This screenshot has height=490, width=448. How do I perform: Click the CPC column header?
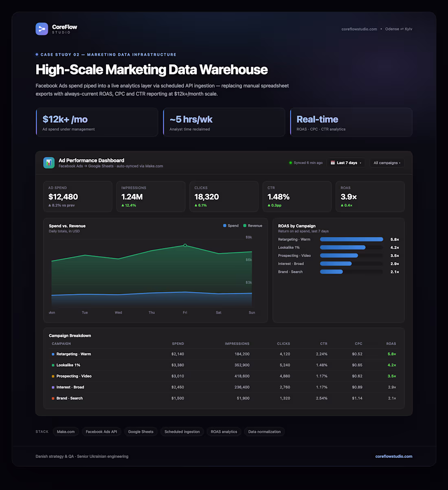(358, 344)
